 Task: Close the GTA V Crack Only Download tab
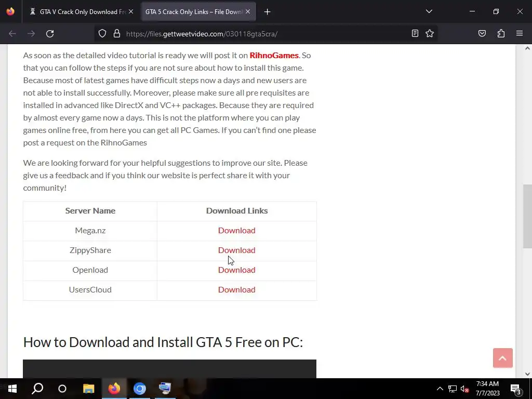coord(131,11)
